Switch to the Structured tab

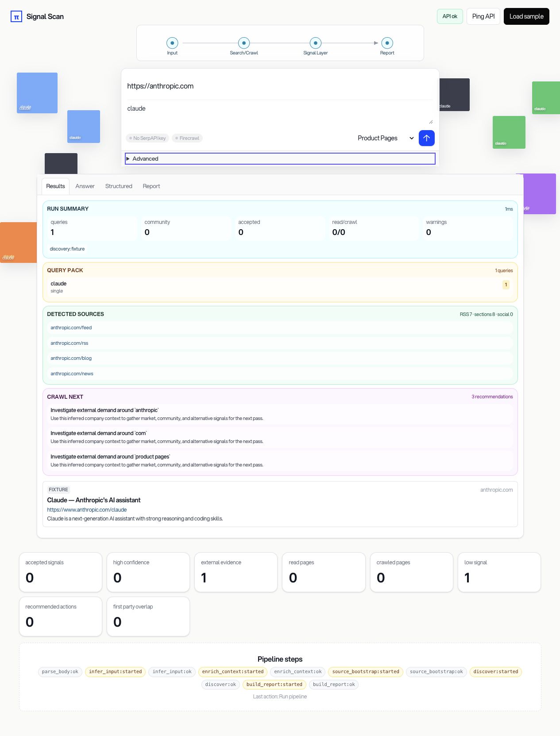tap(119, 186)
